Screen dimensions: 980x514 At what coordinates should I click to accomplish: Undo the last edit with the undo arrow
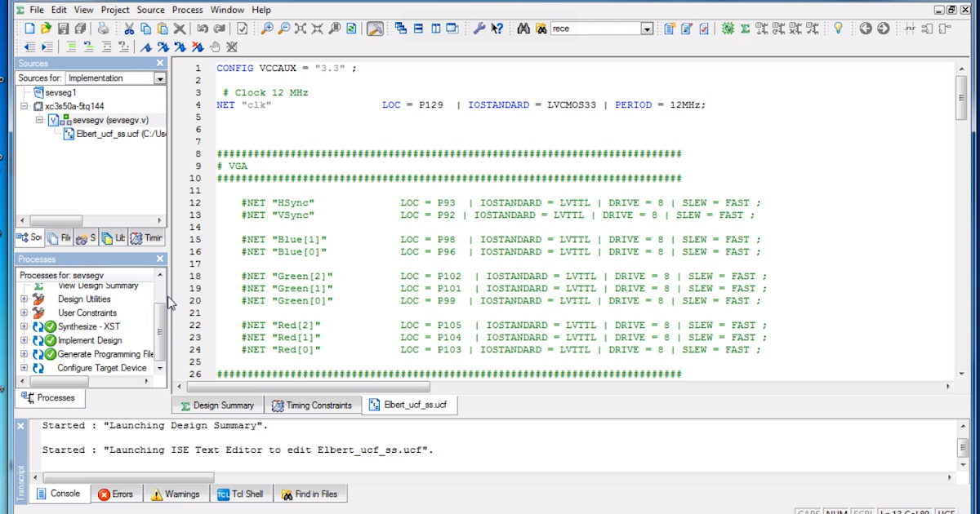click(x=204, y=29)
